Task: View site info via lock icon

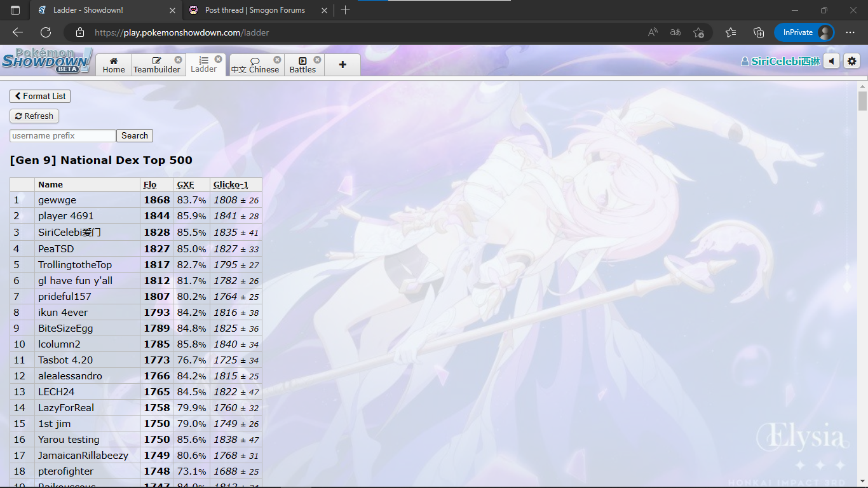Action: tap(79, 32)
